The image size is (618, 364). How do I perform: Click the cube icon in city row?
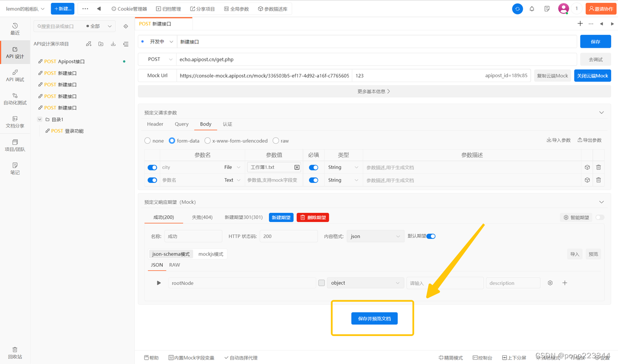587,168
